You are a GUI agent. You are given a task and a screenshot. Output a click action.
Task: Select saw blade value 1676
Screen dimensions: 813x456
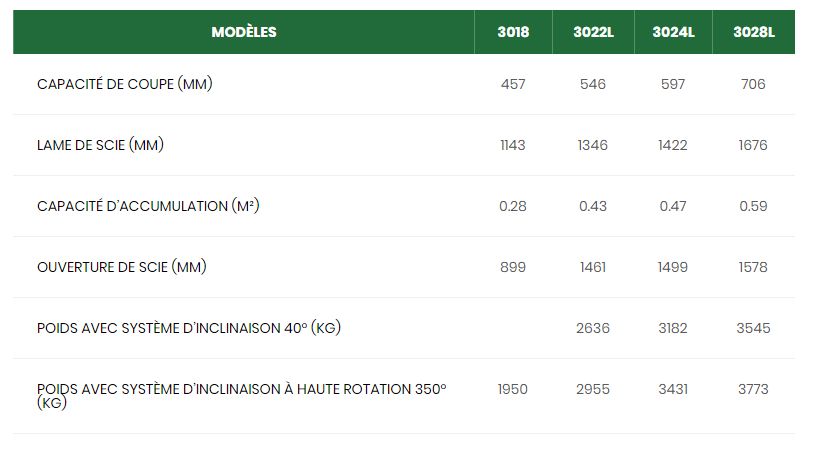click(753, 145)
